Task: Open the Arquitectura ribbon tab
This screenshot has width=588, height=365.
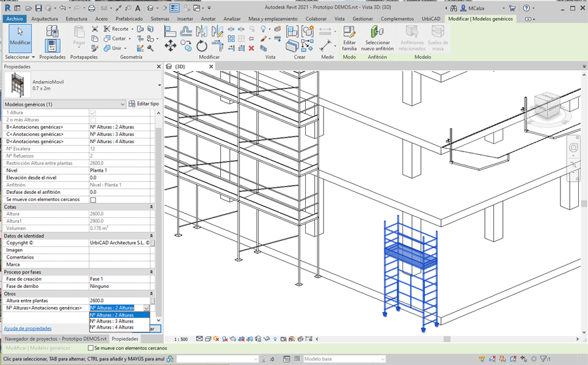Action: [44, 19]
